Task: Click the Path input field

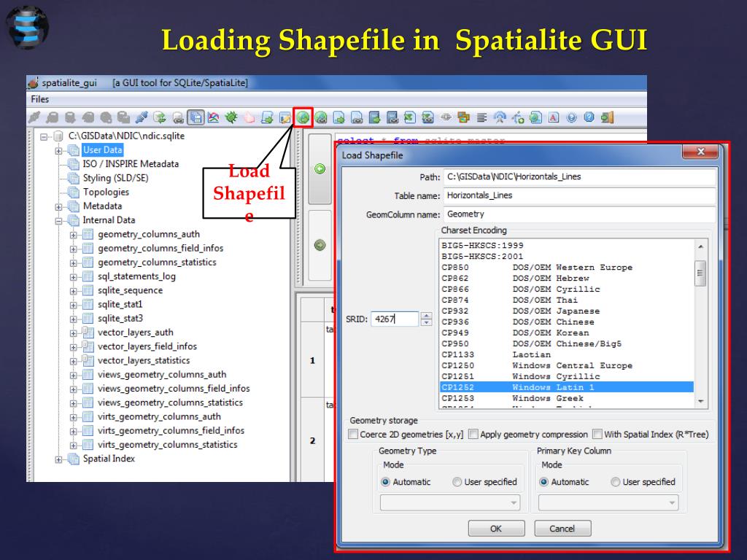Action: pyautogui.click(x=579, y=176)
